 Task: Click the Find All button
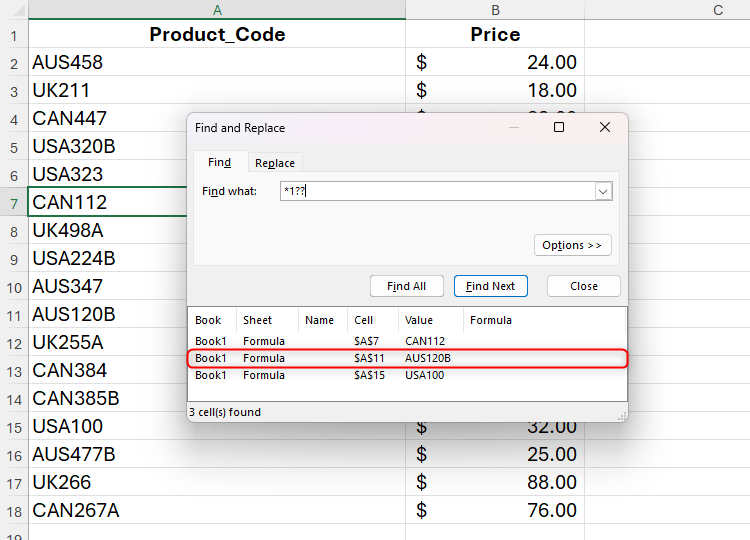pyautogui.click(x=406, y=286)
